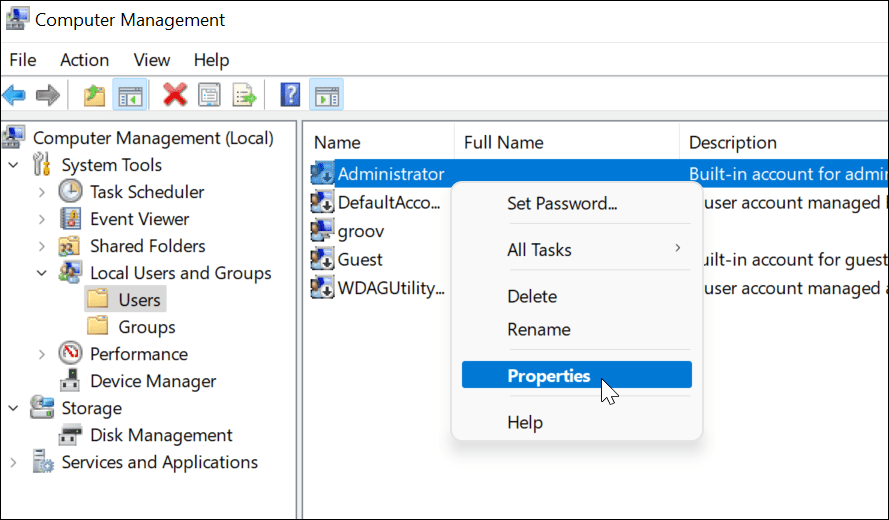The width and height of the screenshot is (889, 520).
Task: Collapse the Storage tree node
Action: (x=14, y=408)
